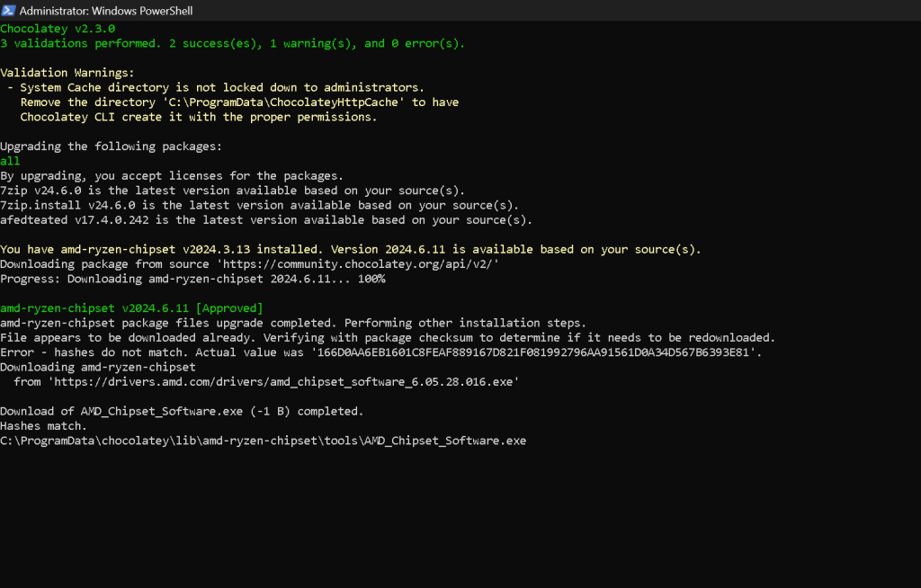Click the '7zip.install v24.6.0' line
Screen dimensions: 921x588
(x=260, y=205)
